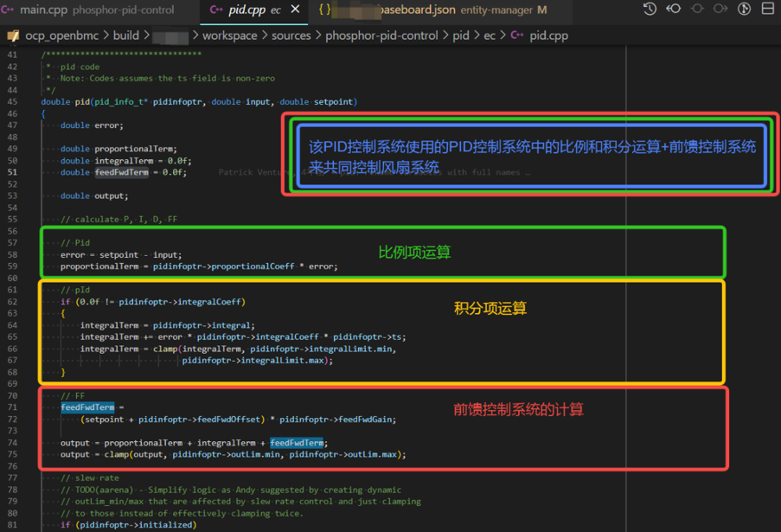The height and width of the screenshot is (532, 781).
Task: Click highlighted feedFwdTerm on line 51
Action: pyautogui.click(x=122, y=172)
